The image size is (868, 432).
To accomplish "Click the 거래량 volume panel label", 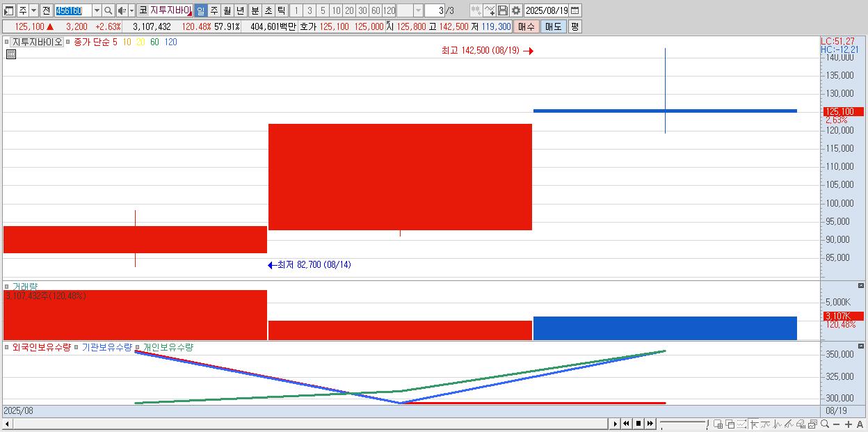I will point(25,286).
